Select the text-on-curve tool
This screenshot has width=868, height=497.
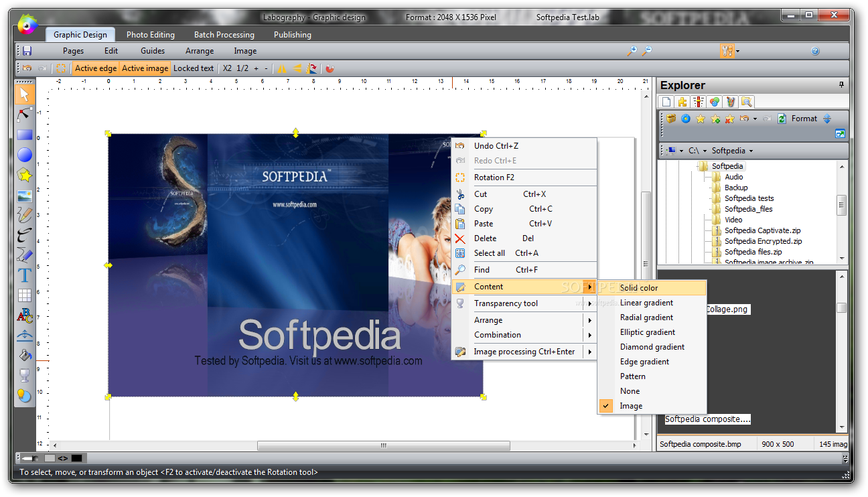click(25, 335)
